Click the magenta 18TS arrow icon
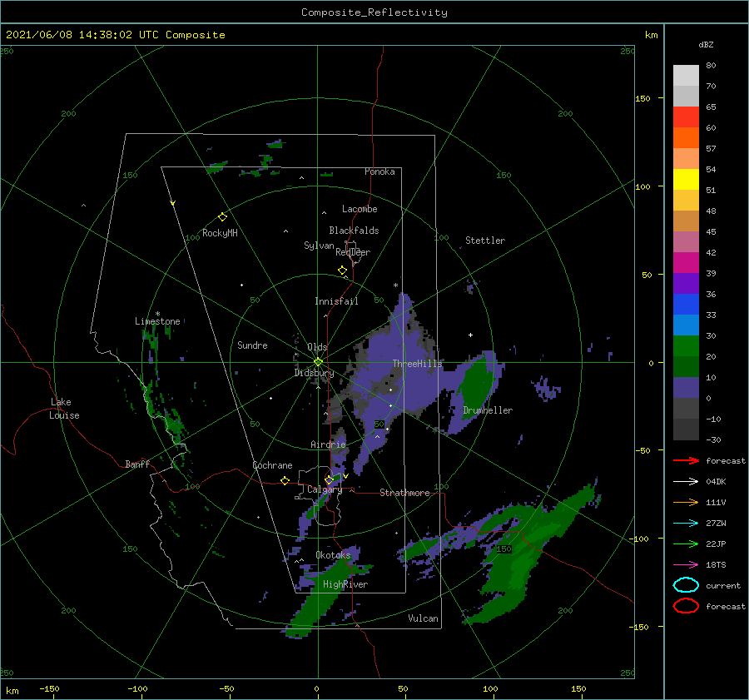The width and height of the screenshot is (749, 700). pos(686,565)
